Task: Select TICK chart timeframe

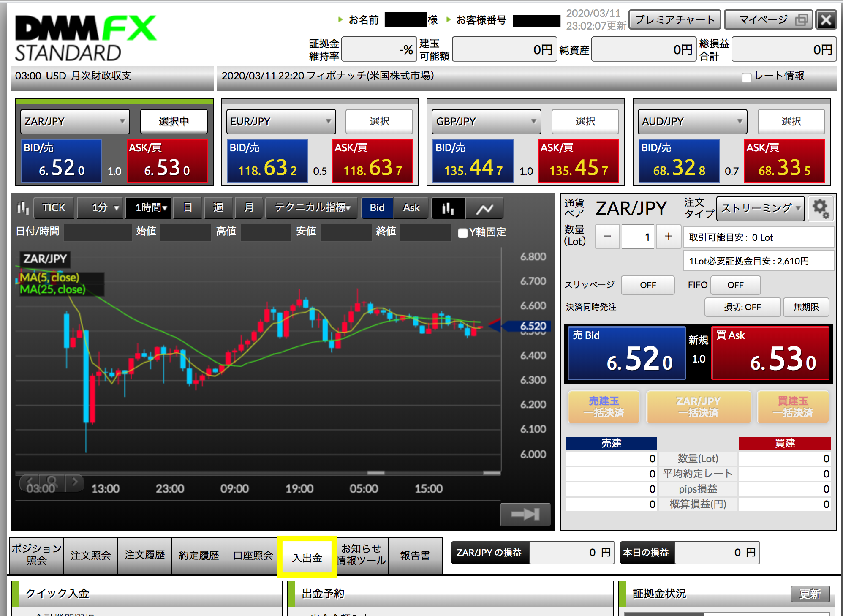Action: [54, 208]
